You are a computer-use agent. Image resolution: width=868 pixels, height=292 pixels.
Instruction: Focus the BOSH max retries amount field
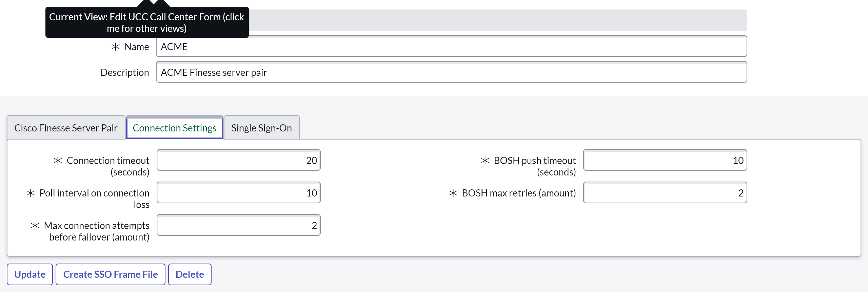tap(665, 193)
